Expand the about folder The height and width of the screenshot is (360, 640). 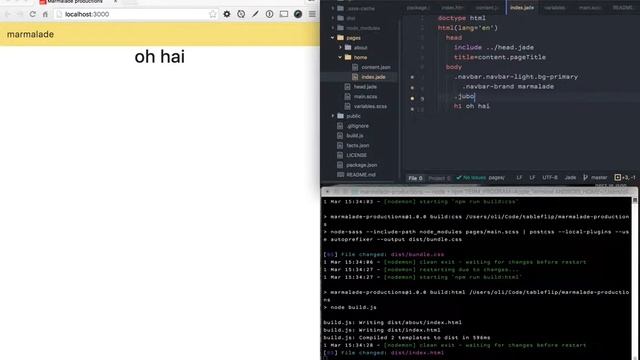(340, 48)
